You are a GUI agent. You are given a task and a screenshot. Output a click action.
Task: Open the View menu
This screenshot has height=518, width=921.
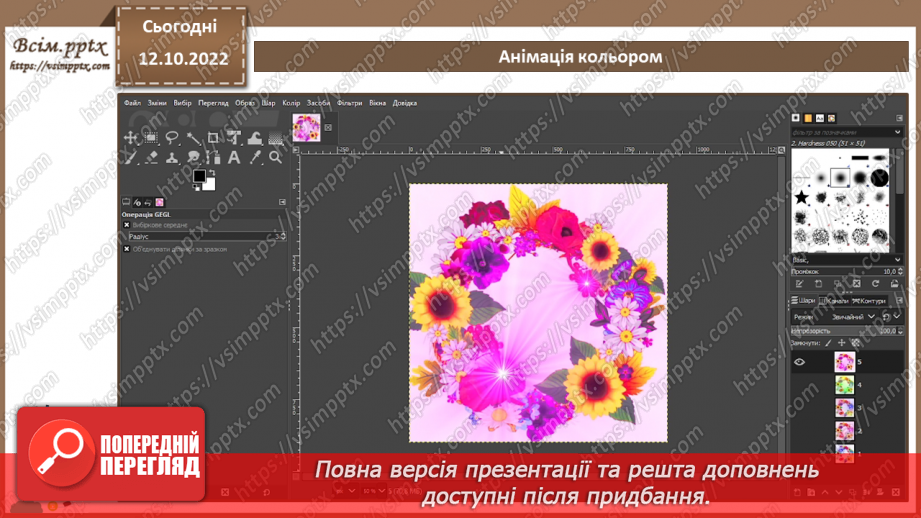(213, 103)
